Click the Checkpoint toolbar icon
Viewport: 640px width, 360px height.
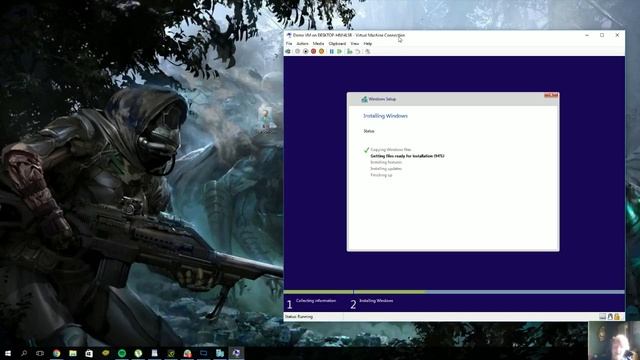[350, 51]
